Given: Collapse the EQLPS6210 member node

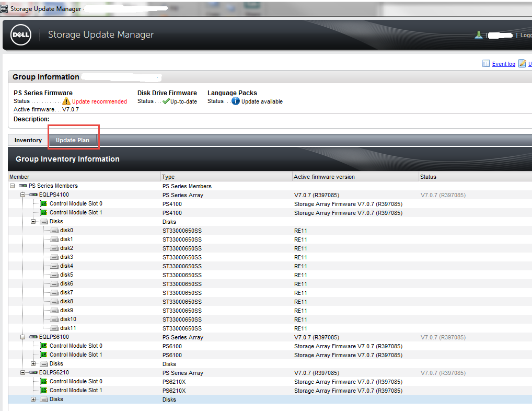Looking at the screenshot, I should tap(22, 372).
